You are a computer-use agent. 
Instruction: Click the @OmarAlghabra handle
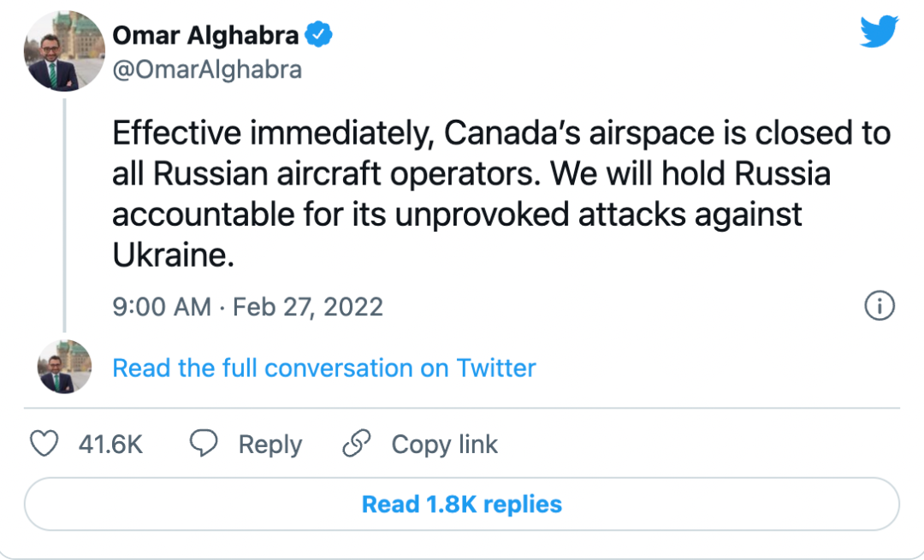207,69
